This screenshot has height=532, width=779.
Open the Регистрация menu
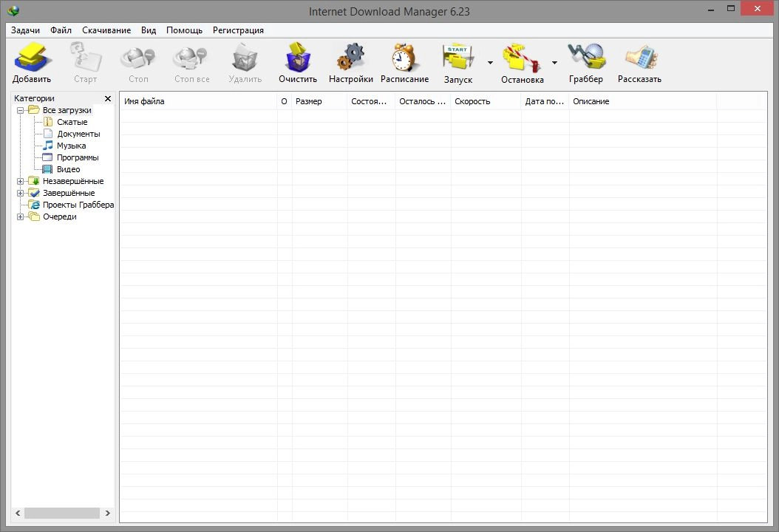pyautogui.click(x=238, y=30)
